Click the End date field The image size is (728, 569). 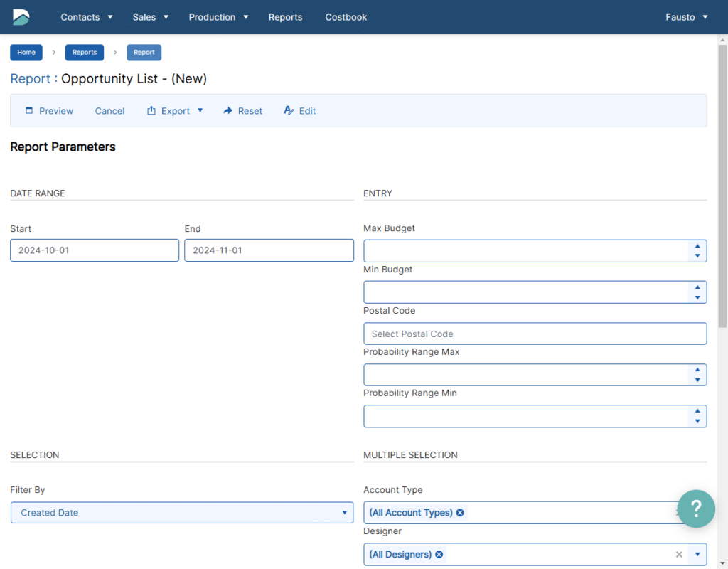tap(269, 250)
